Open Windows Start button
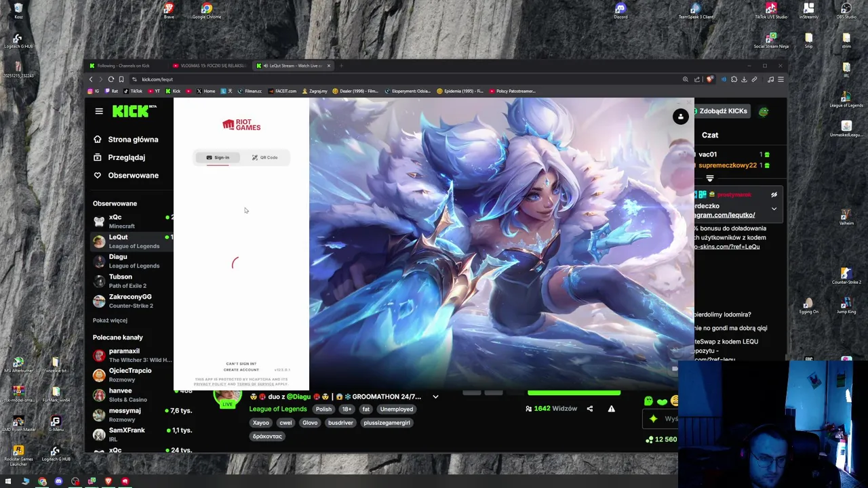Image resolution: width=868 pixels, height=488 pixels. click(8, 481)
